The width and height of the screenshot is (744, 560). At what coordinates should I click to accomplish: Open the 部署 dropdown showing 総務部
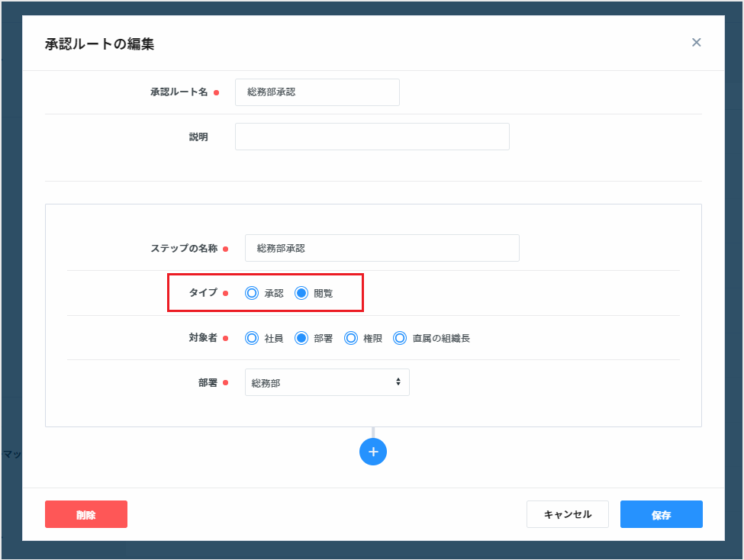(x=327, y=383)
